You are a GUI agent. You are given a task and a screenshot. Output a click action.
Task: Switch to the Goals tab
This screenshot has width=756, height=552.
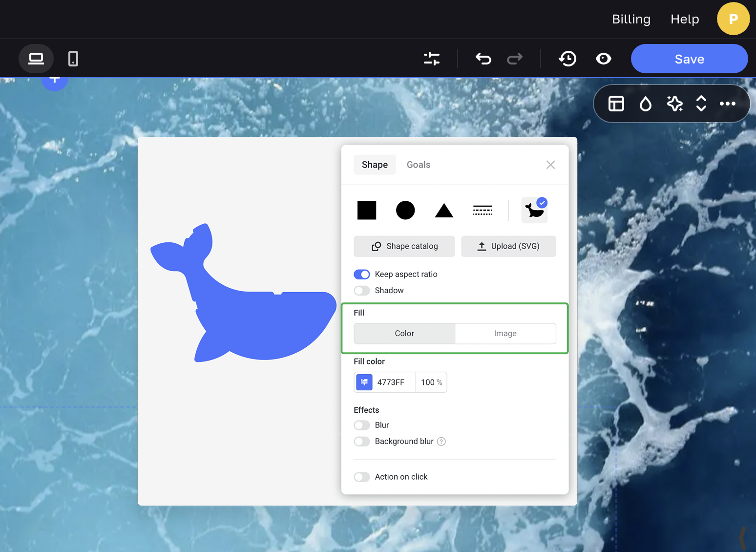(x=419, y=165)
